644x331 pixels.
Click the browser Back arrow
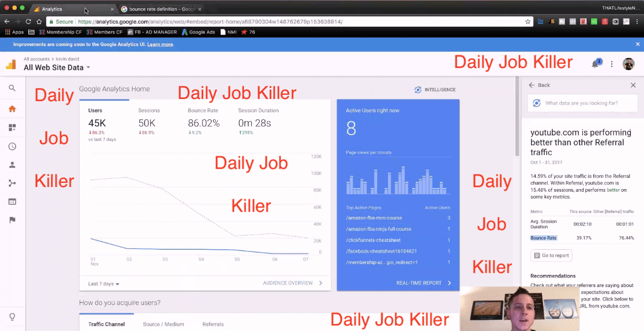(x=7, y=21)
